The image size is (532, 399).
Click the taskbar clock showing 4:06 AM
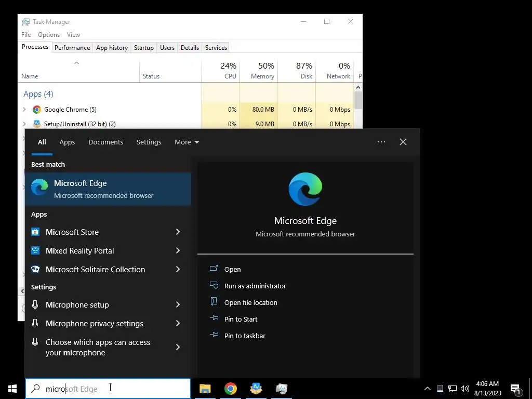487,389
